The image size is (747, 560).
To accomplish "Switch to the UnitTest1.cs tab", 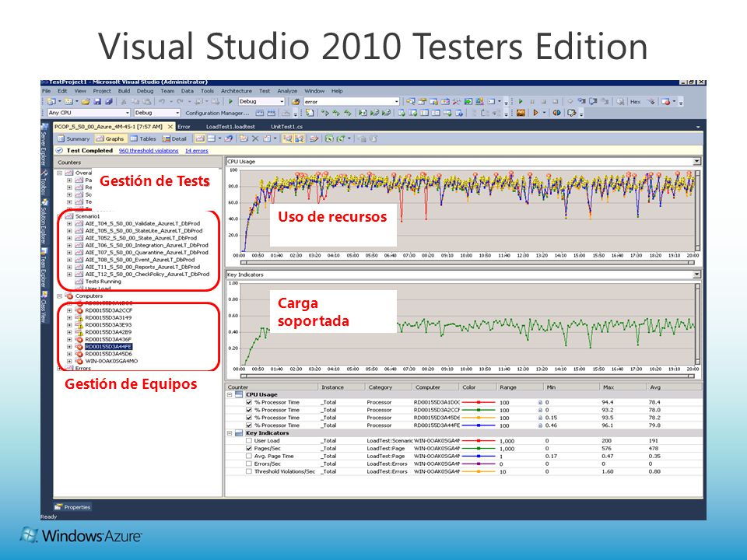I will click(x=287, y=127).
